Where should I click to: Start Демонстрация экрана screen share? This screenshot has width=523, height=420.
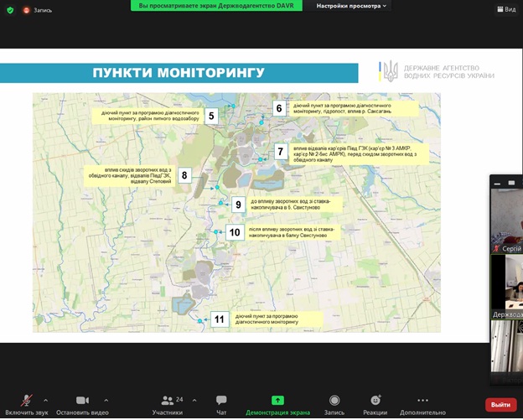click(278, 404)
